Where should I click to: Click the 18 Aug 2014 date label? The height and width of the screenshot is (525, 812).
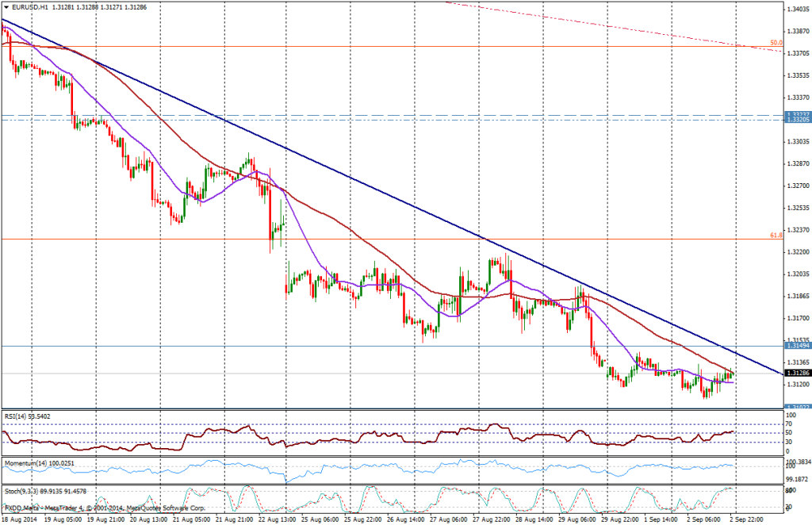tap(20, 519)
